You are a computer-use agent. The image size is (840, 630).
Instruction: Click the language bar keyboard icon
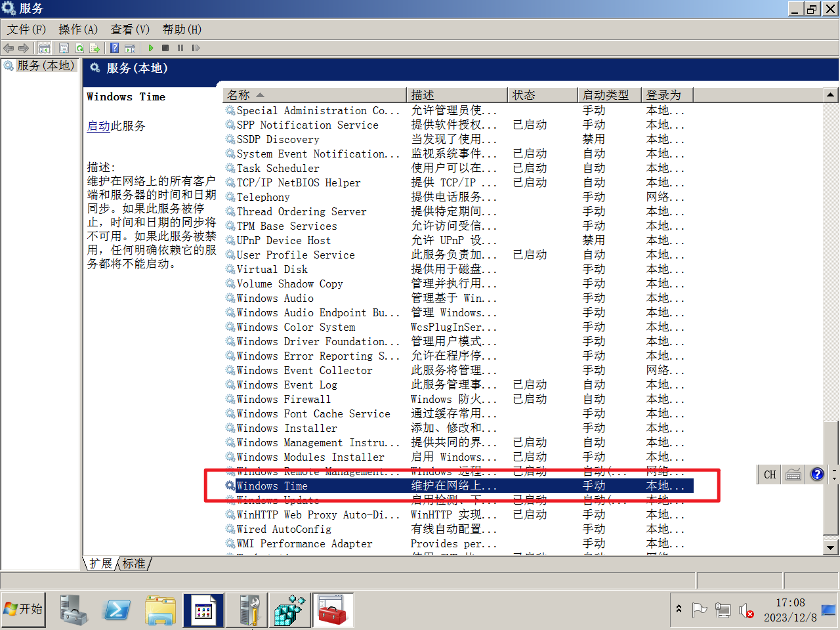[793, 474]
